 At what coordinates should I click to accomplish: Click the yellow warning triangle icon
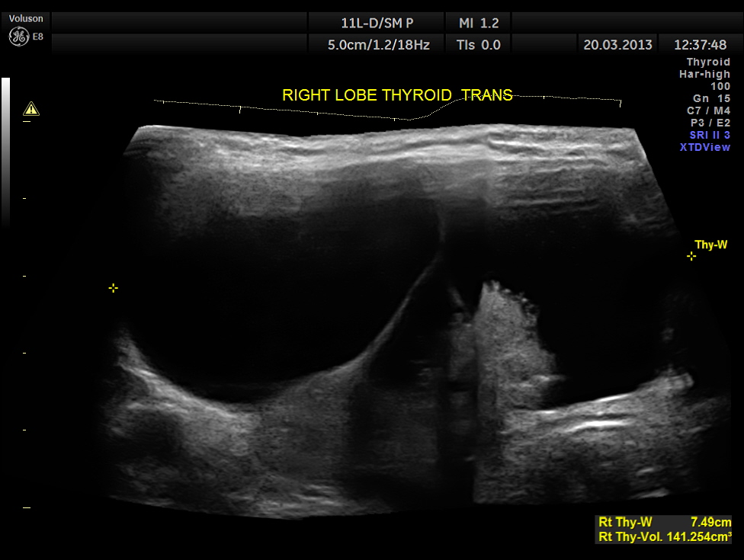pyautogui.click(x=31, y=108)
